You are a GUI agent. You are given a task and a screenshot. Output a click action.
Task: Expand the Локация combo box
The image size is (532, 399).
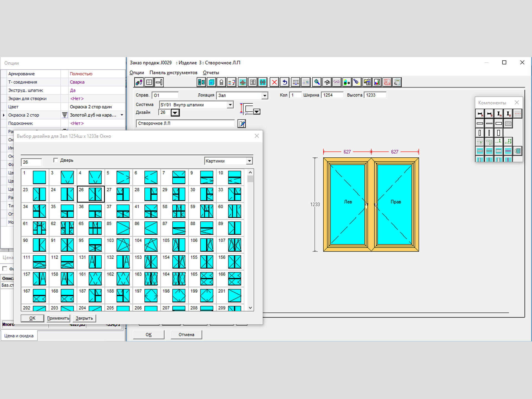(x=265, y=96)
